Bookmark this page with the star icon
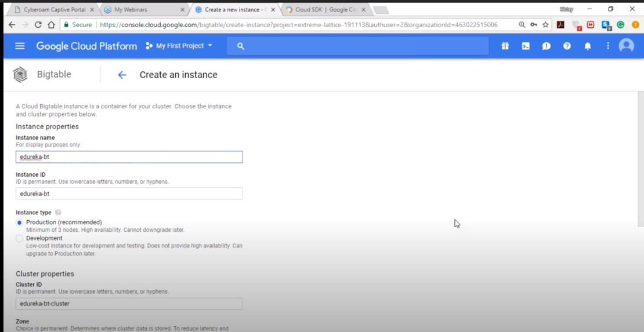 pyautogui.click(x=545, y=24)
